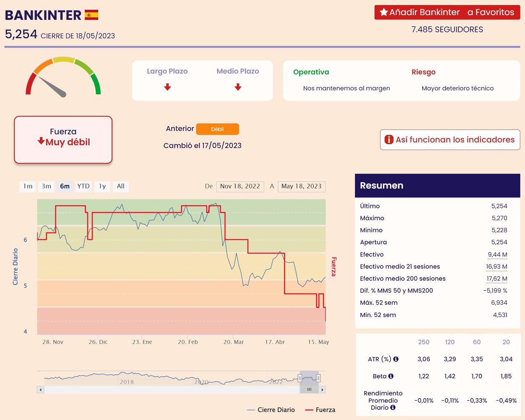The image size is (525, 420).
Task: Click the Efectivo medio 21 sesiones value 16,93 M
Action: click(497, 267)
